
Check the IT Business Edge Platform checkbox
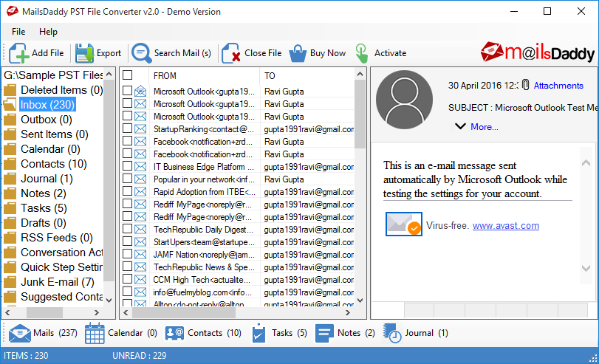pyautogui.click(x=127, y=166)
